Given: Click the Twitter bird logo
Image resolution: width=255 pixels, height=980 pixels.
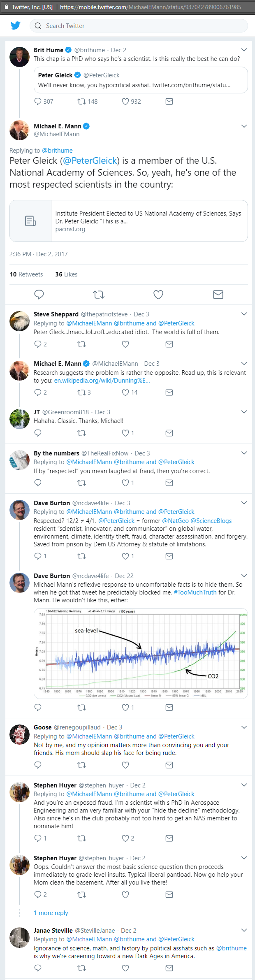Looking at the screenshot, I should [x=16, y=26].
